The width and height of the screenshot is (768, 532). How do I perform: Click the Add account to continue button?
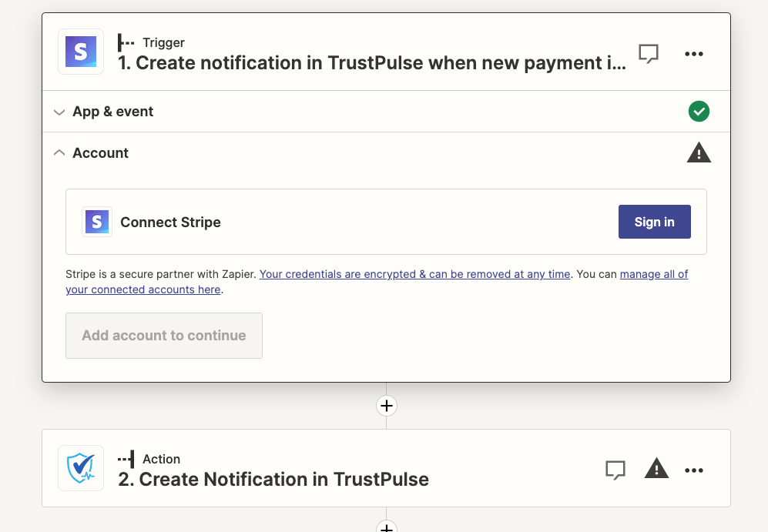pyautogui.click(x=164, y=336)
